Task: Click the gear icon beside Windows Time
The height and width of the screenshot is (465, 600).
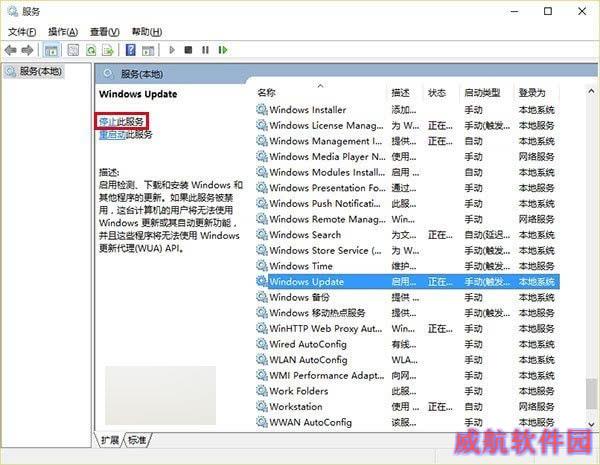Action: pos(262,266)
